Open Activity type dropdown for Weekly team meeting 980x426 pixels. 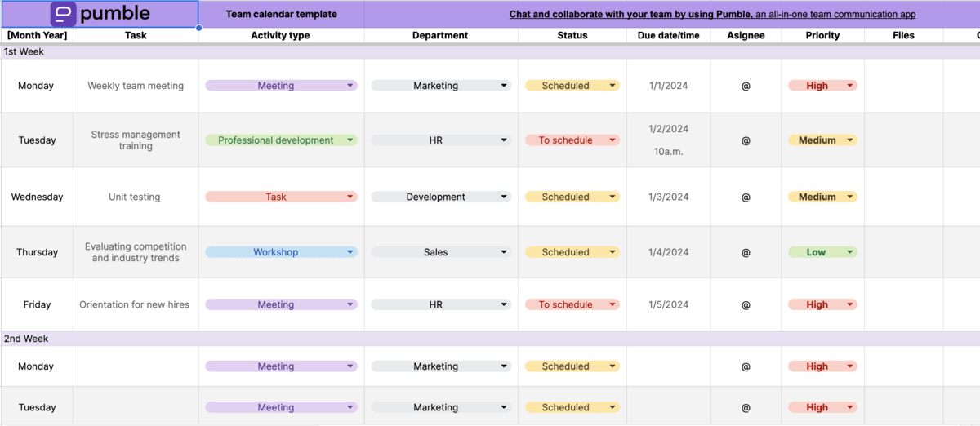[x=281, y=86]
